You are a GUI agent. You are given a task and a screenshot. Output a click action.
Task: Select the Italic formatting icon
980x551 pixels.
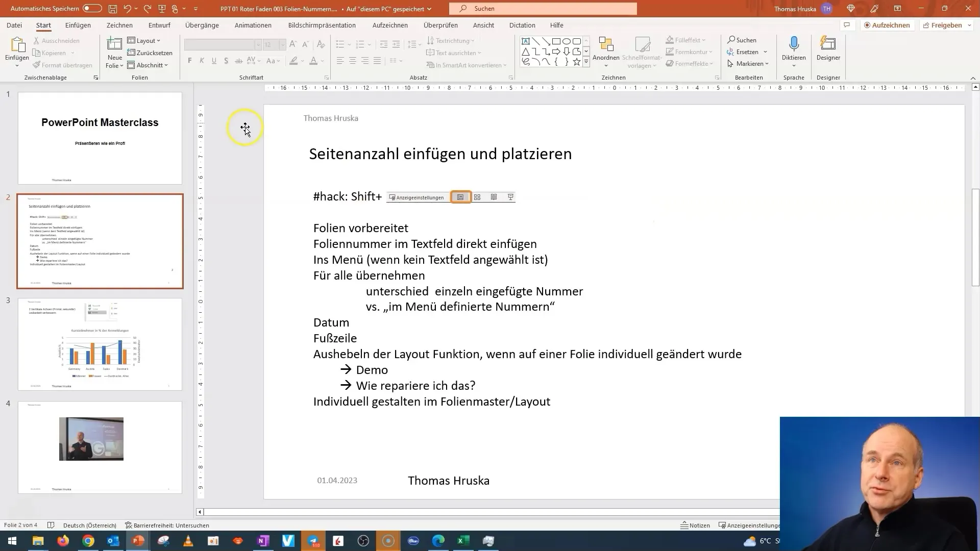pyautogui.click(x=202, y=61)
